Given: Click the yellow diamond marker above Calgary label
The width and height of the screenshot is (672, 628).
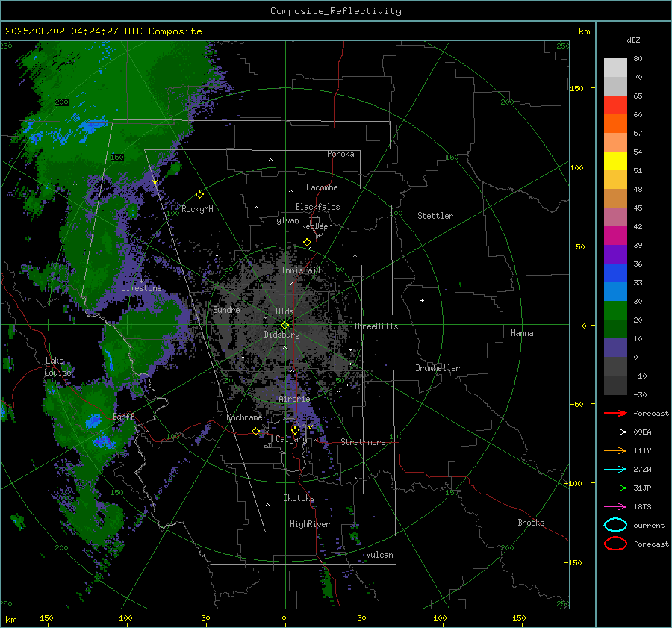Looking at the screenshot, I should click(x=295, y=430).
